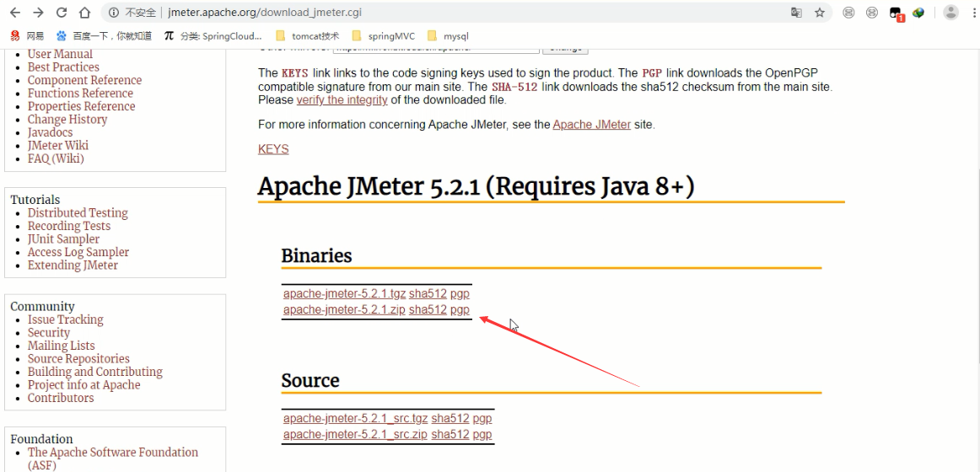The image size is (980, 472).
Task: Click the colorful globe extension icon
Action: [x=918, y=13]
